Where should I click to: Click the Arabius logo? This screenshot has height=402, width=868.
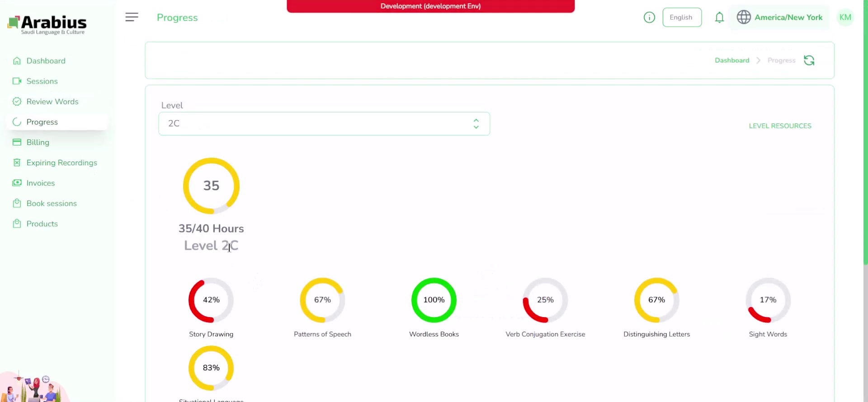[x=47, y=25]
